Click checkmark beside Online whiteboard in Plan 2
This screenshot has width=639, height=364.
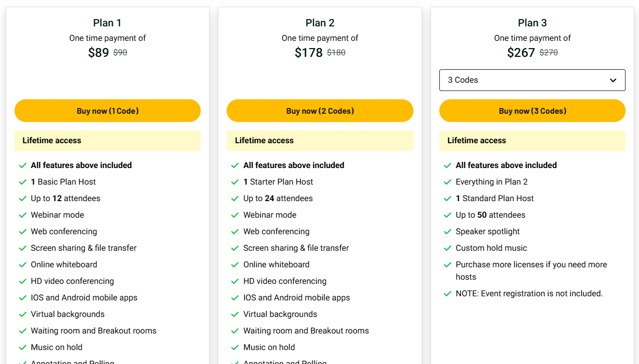[x=235, y=265]
